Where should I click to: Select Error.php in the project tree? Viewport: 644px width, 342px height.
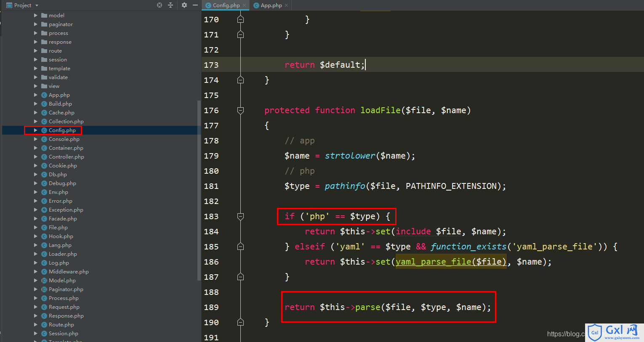click(x=60, y=201)
